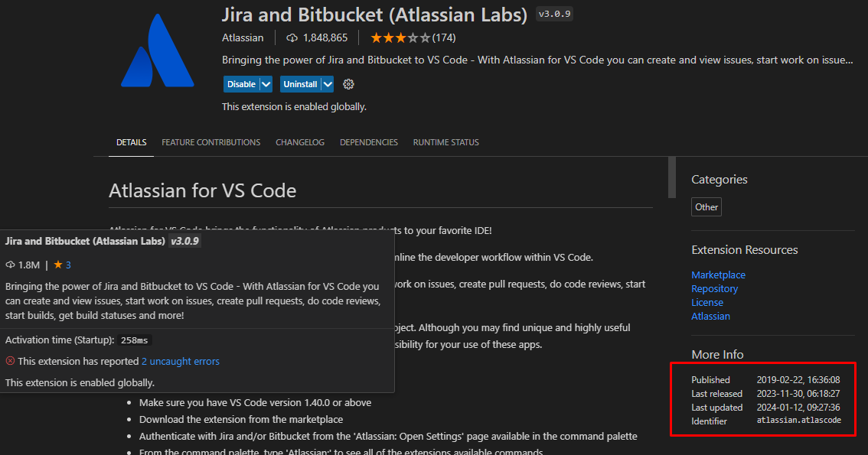Image resolution: width=868 pixels, height=455 pixels.
Task: Click the extension settings gear icon
Action: (x=348, y=84)
